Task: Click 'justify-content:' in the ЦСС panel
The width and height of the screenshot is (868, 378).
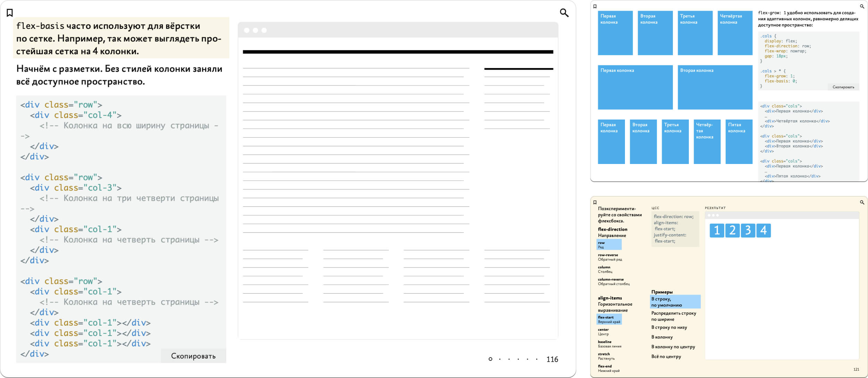Action: coord(670,235)
